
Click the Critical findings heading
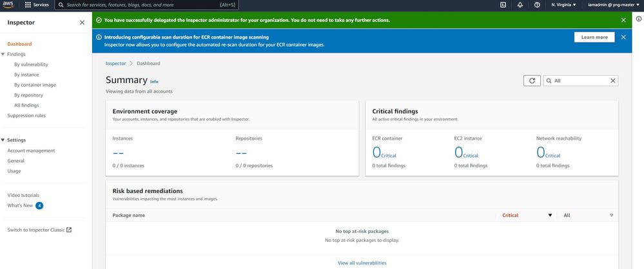click(x=395, y=111)
